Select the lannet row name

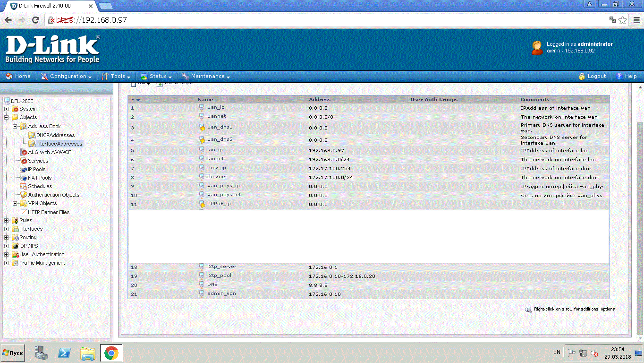click(216, 159)
